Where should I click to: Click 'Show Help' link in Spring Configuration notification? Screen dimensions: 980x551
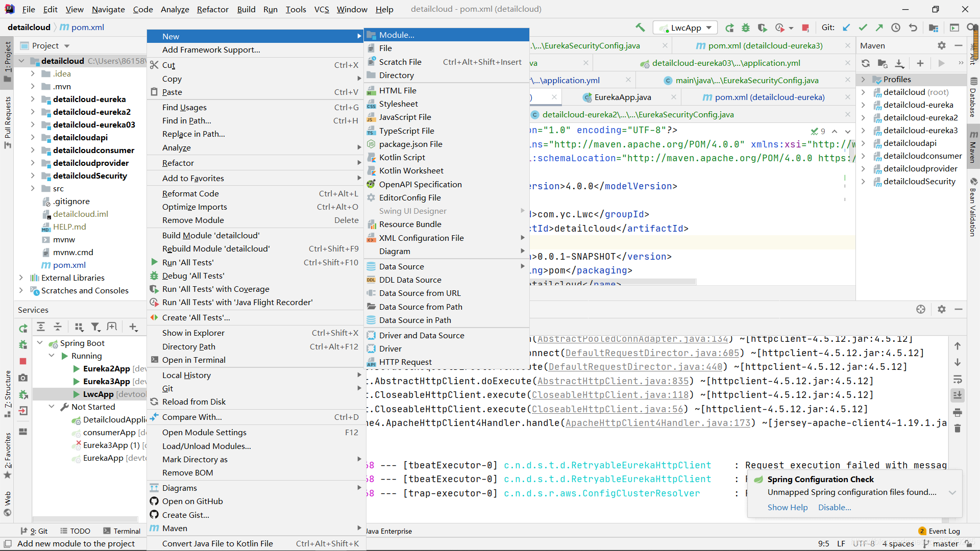coord(788,507)
